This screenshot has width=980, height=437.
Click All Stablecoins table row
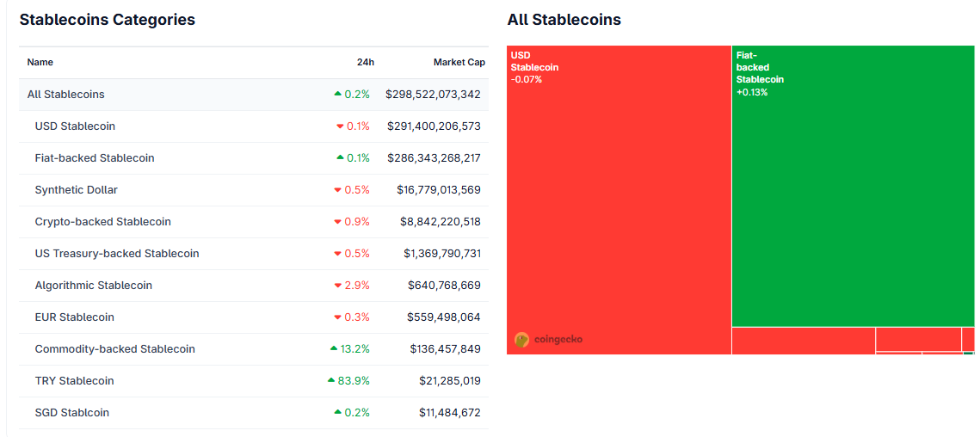(66, 95)
